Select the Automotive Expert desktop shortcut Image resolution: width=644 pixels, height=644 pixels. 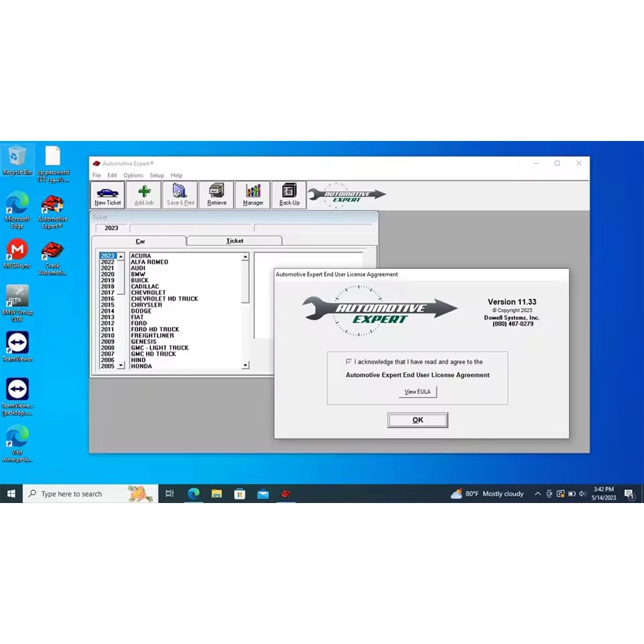click(52, 212)
